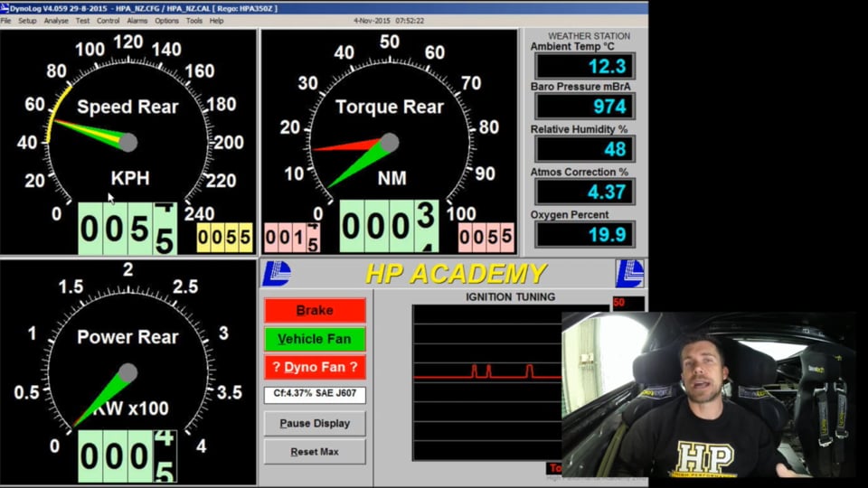This screenshot has height=488, width=868.
Task: Open the Setup menu
Action: coord(27,21)
